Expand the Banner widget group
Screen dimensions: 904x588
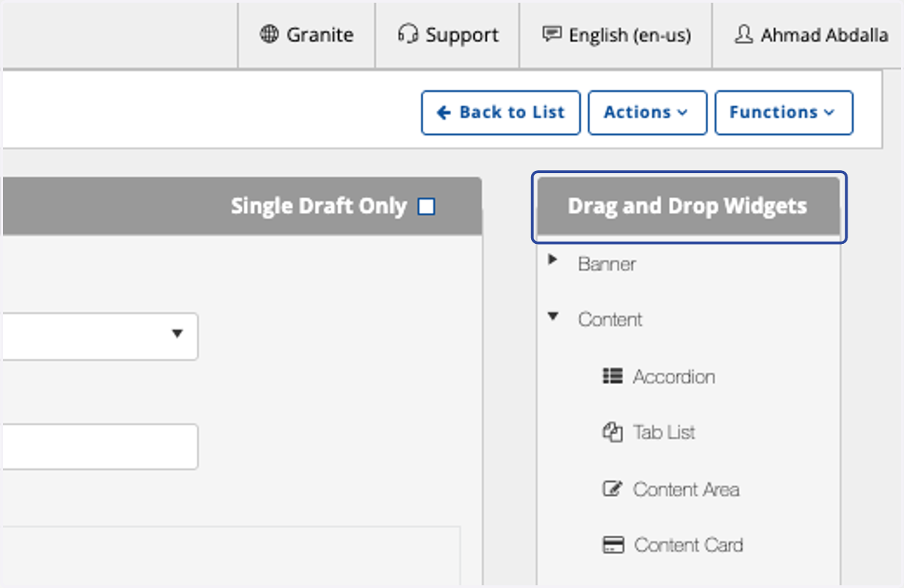553,260
